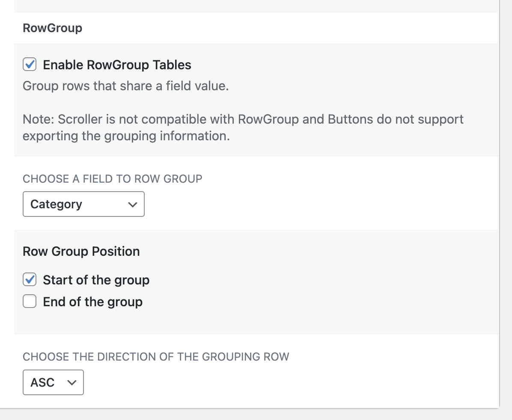Click the chevron arrow in the Category select

coord(133,205)
